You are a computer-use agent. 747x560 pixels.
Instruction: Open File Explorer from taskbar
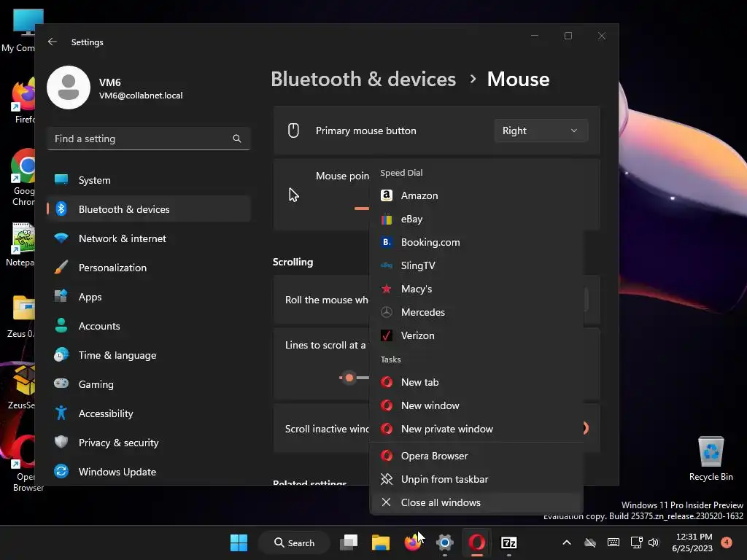pyautogui.click(x=381, y=542)
